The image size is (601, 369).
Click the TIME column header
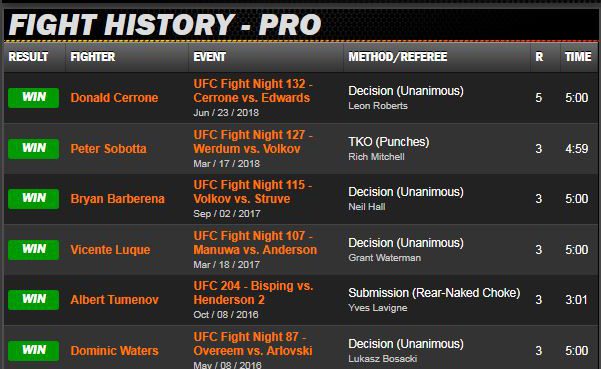click(578, 57)
